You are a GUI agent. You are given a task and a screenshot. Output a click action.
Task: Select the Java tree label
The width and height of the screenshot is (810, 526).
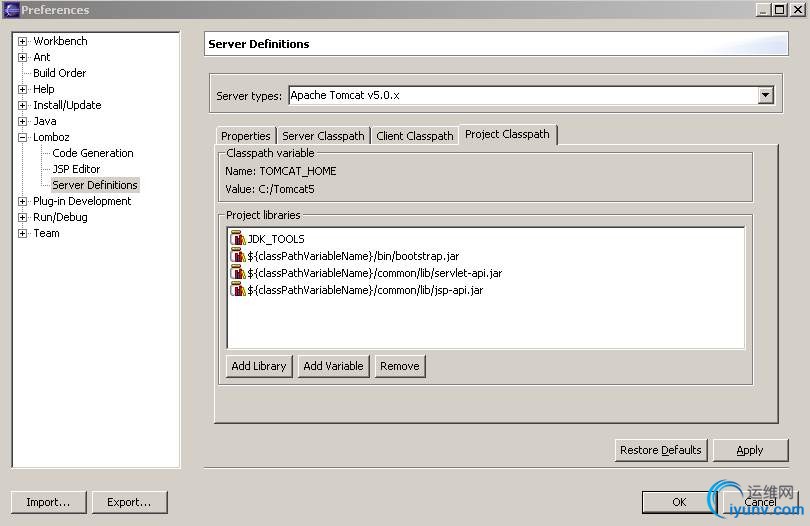(45, 121)
